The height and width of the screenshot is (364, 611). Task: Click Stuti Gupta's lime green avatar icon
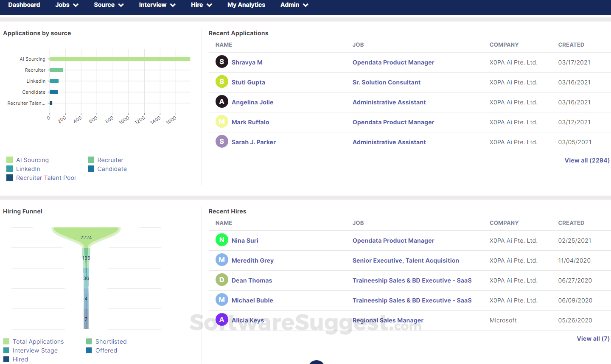(x=221, y=82)
